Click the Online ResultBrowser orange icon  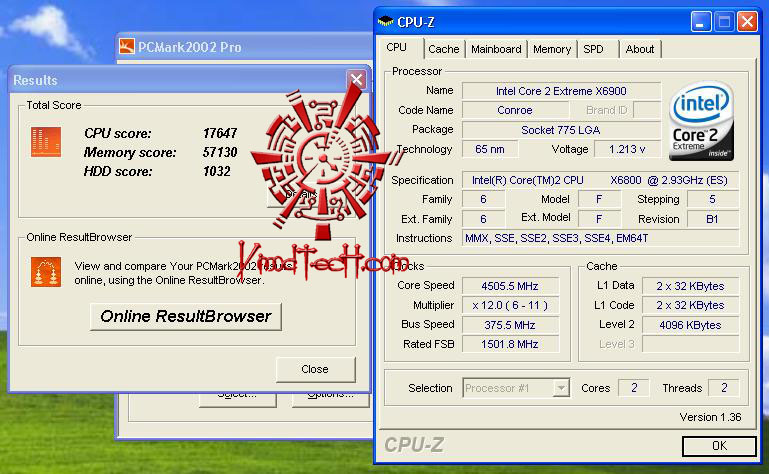click(x=46, y=272)
